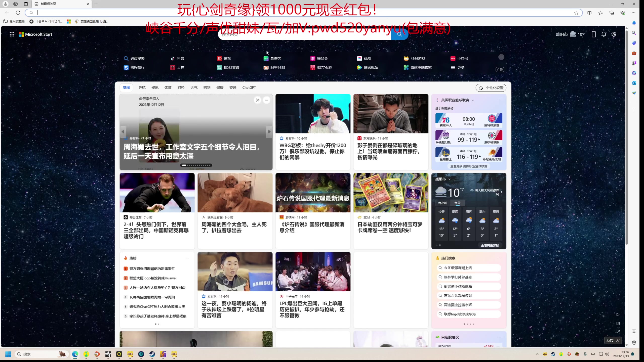Open hot list item 警方调查周海媚病历泄露事件
The height and width of the screenshot is (362, 644).
(x=152, y=268)
